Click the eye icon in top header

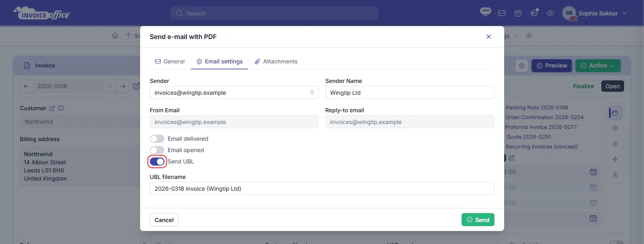tap(551, 13)
